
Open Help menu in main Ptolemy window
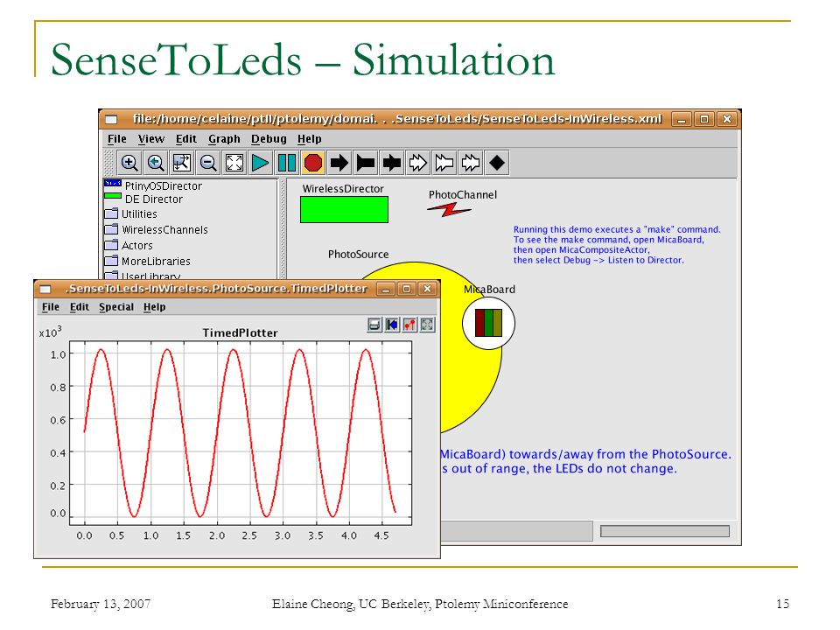coord(309,139)
